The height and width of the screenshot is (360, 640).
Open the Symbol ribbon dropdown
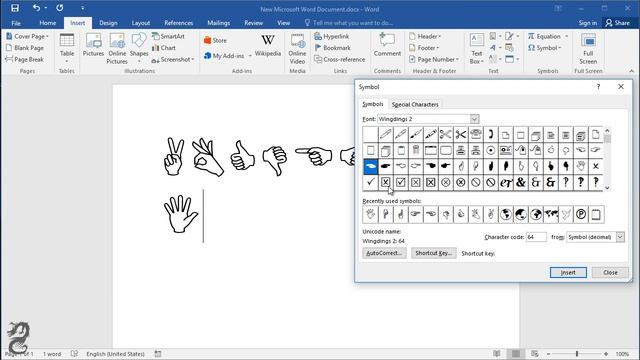pyautogui.click(x=545, y=48)
